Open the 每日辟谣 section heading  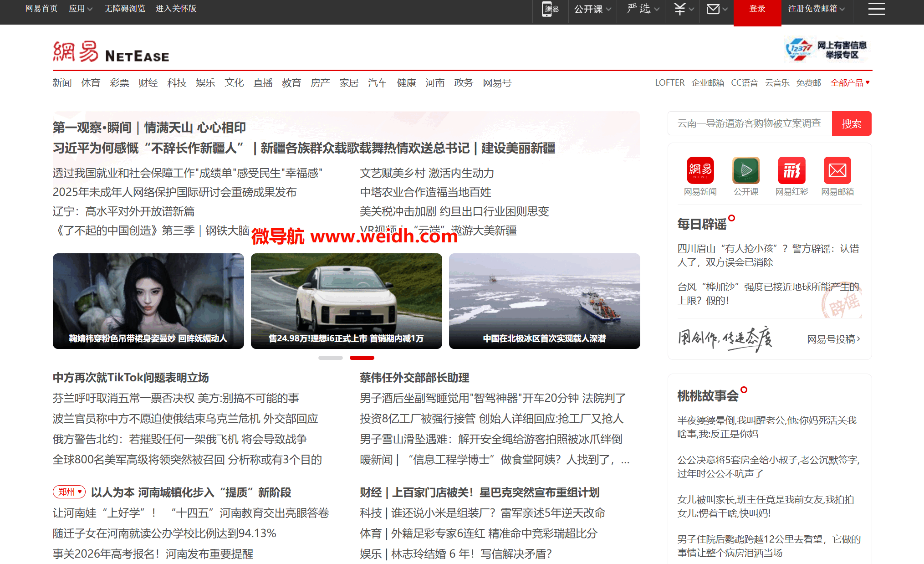pos(702,224)
